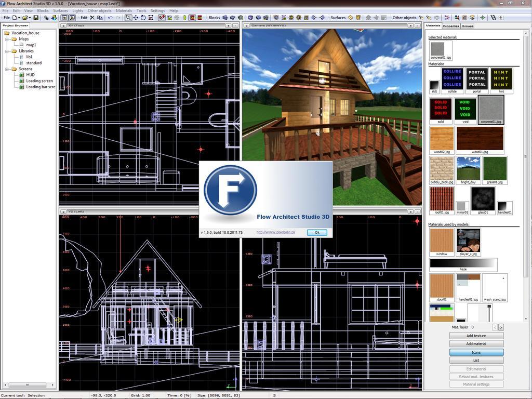Click the Add texture button

tap(476, 336)
